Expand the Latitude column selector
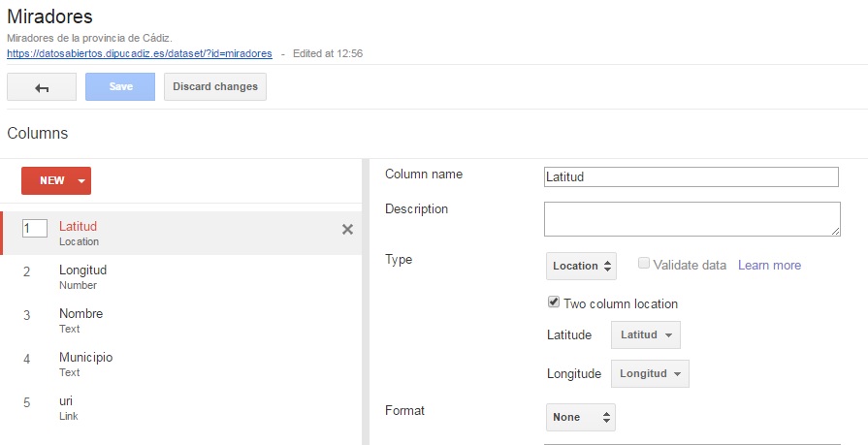The height and width of the screenshot is (445, 868). [646, 334]
